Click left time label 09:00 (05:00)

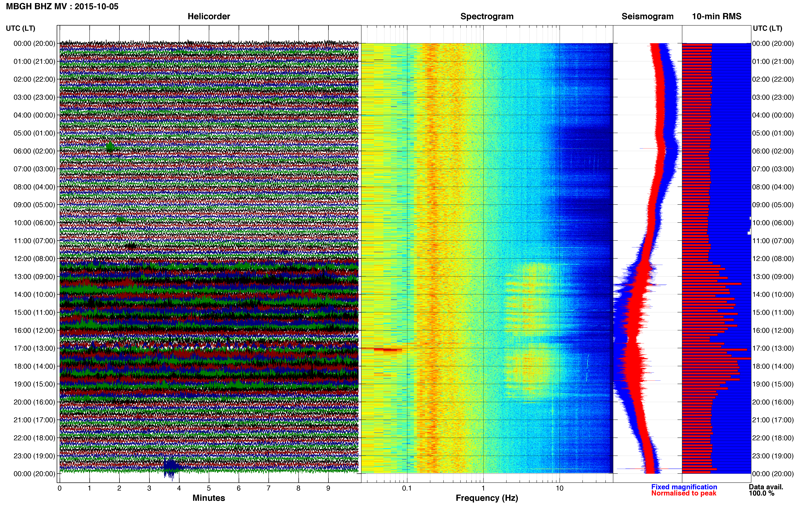coord(34,205)
